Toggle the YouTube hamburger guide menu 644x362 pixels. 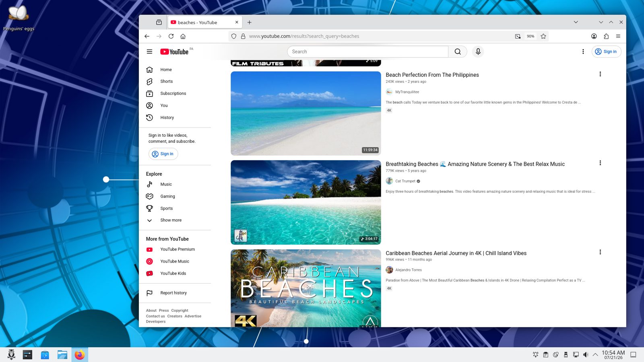149,51
